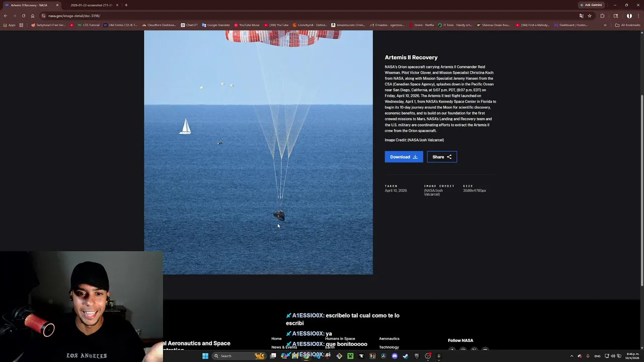Open the Home - Netflix bookmark
The height and width of the screenshot is (362, 644).
[422, 25]
